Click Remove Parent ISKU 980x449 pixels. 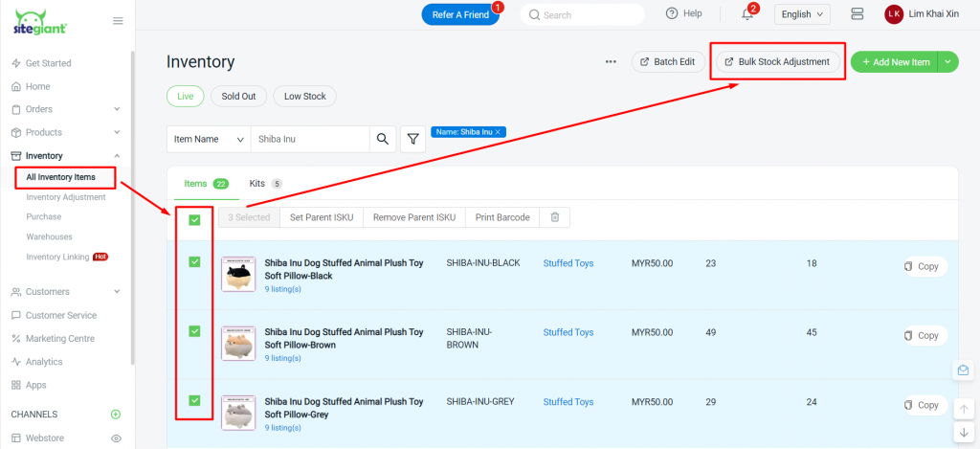(414, 217)
